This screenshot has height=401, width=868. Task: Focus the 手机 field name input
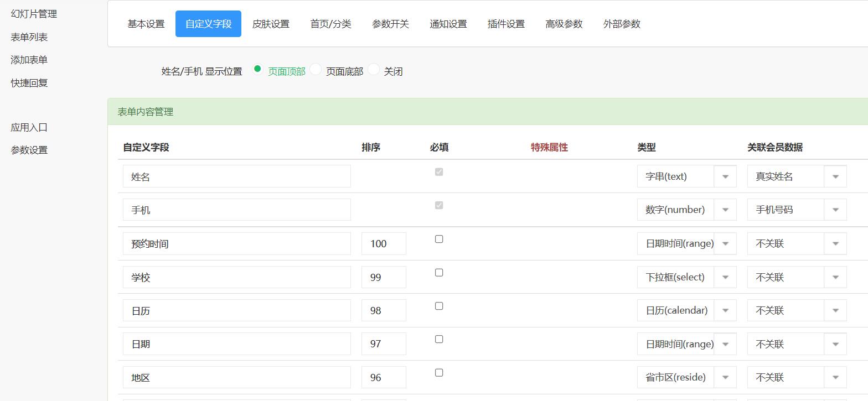coord(237,210)
